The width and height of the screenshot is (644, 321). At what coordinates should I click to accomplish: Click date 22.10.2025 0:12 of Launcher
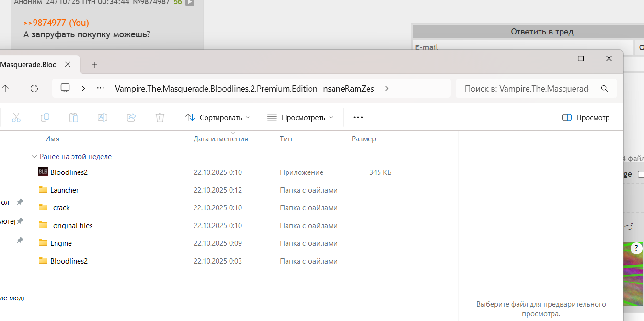click(218, 190)
